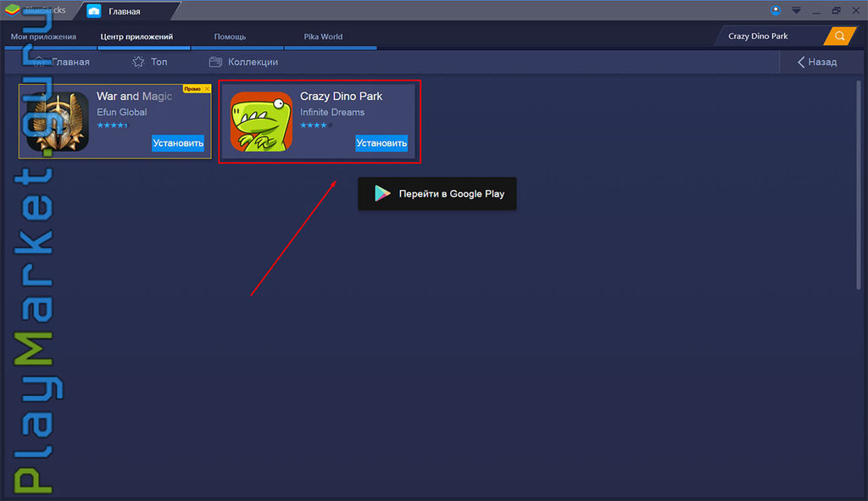Click the Efun Global developer name
868x501 pixels.
122,112
